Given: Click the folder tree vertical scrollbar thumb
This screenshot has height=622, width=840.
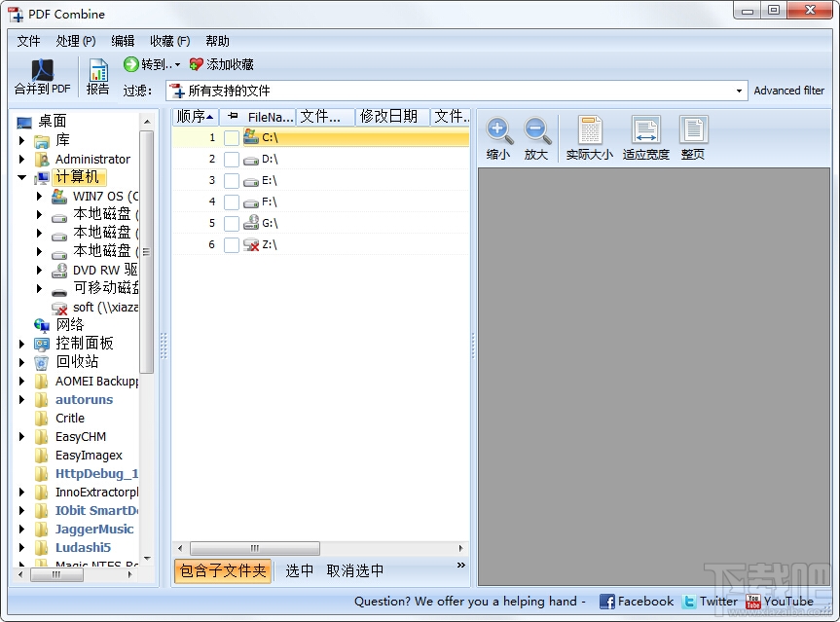Looking at the screenshot, I should pyautogui.click(x=146, y=252).
